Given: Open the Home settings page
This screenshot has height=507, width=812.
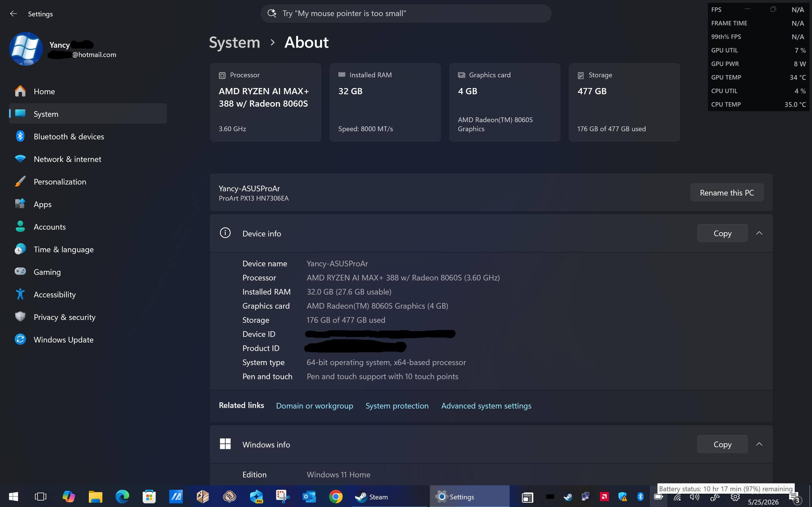Looking at the screenshot, I should pos(88,91).
